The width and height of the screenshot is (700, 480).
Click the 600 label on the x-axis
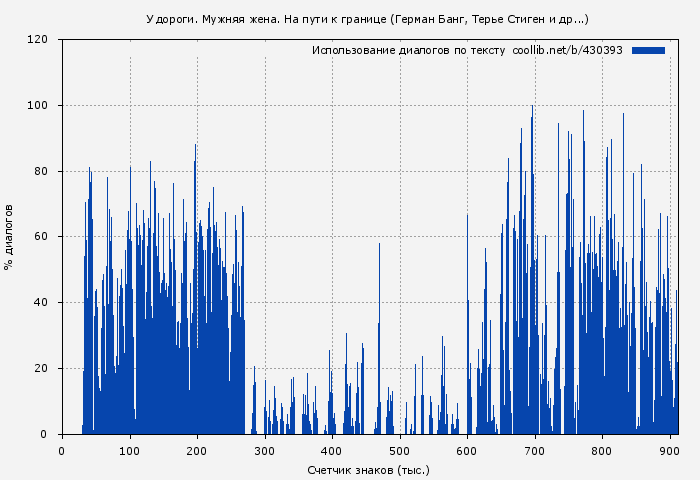click(x=467, y=450)
